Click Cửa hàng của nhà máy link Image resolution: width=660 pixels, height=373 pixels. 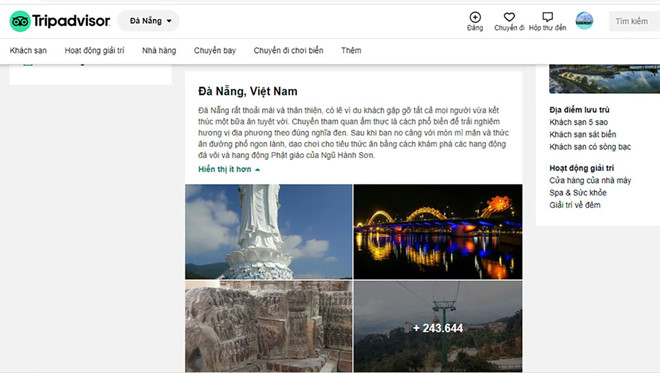[590, 180]
